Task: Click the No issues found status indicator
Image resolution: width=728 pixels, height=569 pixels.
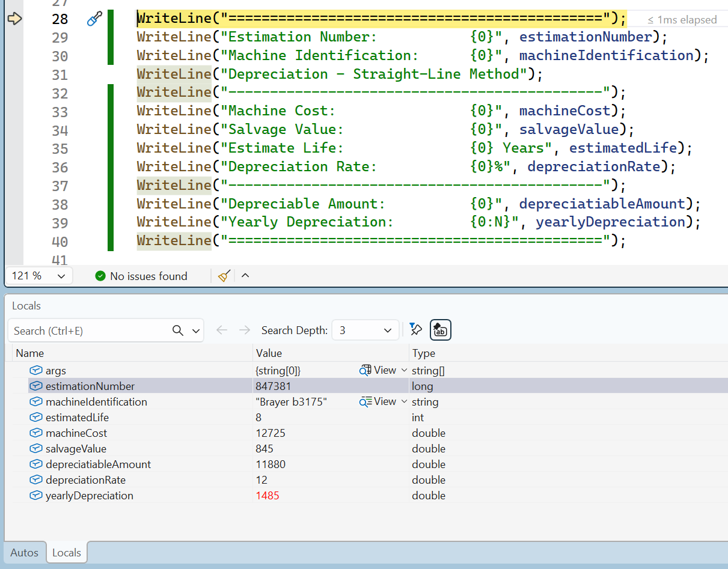Action: [x=141, y=276]
